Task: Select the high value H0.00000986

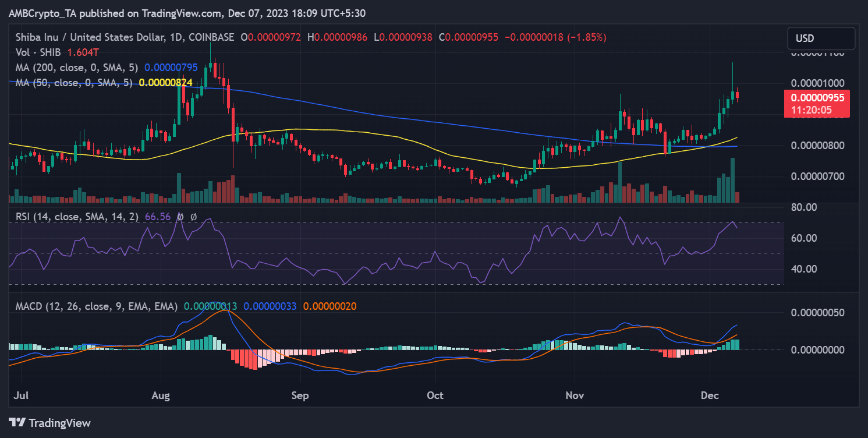Action: pos(338,37)
